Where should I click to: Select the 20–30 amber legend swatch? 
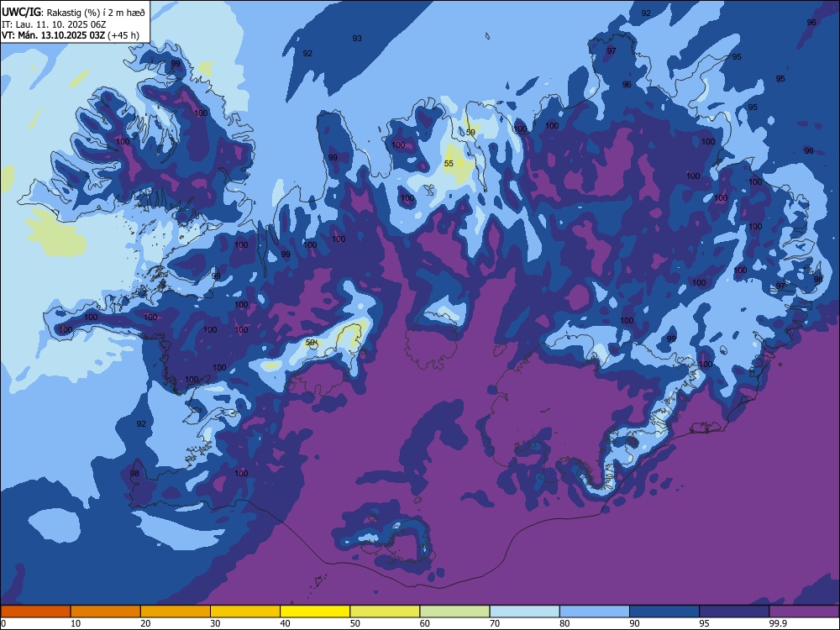176,612
